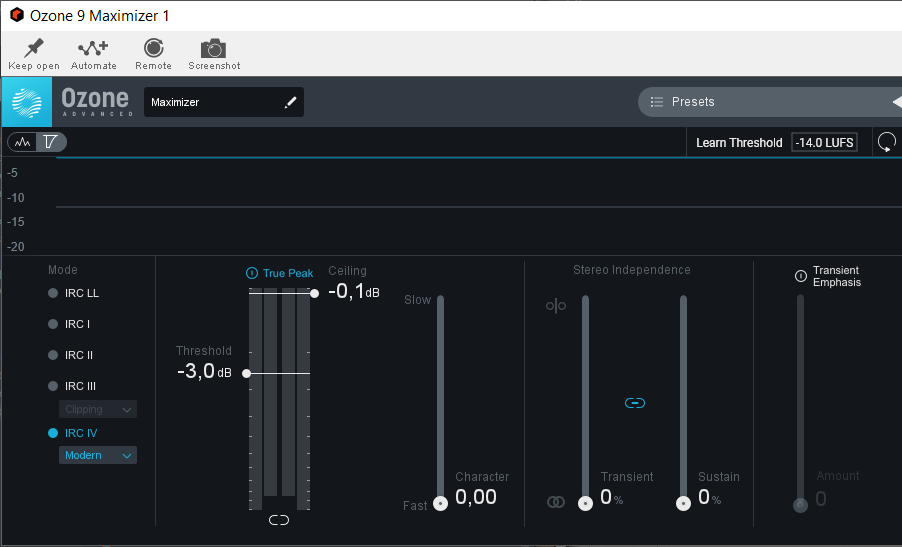Click the Sustain slider knob

(x=683, y=504)
